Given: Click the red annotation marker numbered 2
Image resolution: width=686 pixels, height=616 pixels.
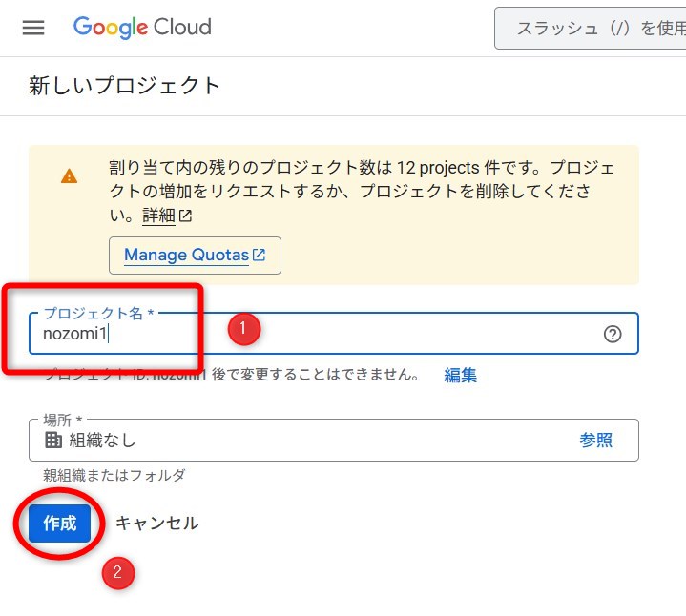Looking at the screenshot, I should click(x=117, y=573).
